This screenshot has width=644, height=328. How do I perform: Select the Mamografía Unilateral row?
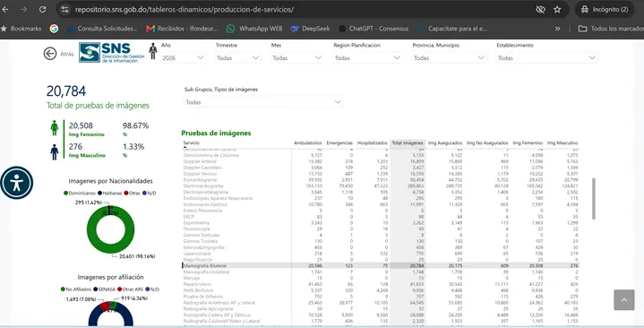click(381, 272)
